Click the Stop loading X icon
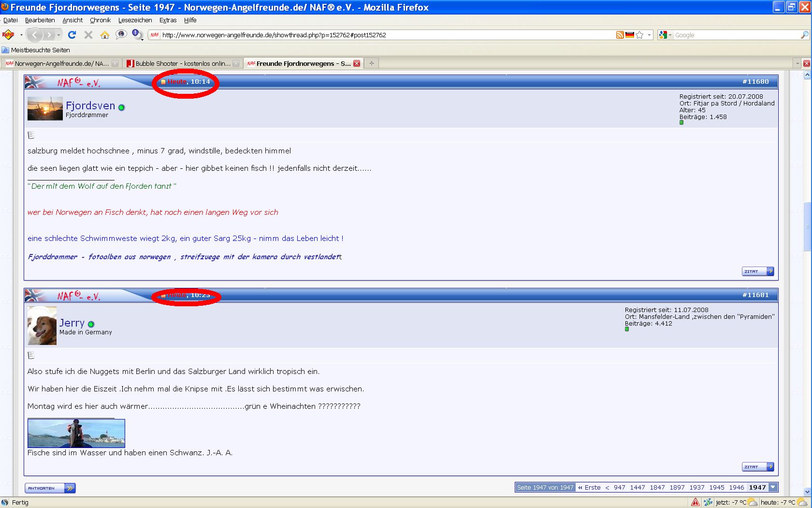The width and height of the screenshot is (812, 508). pyautogui.click(x=88, y=35)
